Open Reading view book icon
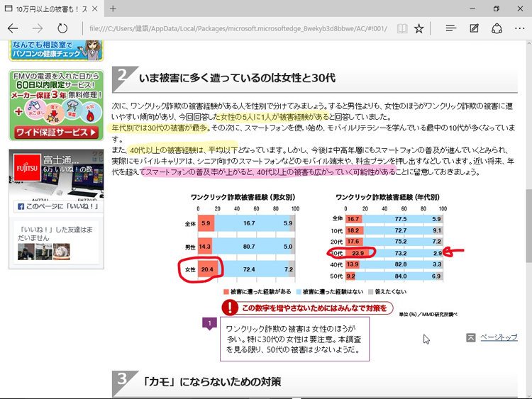The height and width of the screenshot is (399, 532). [402, 28]
